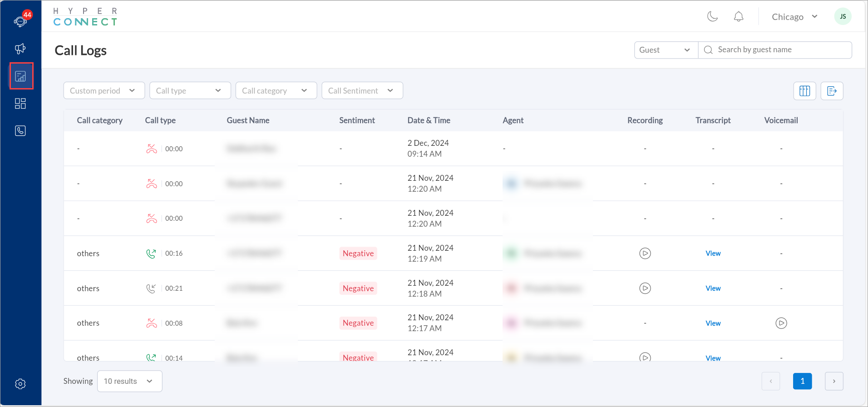View transcript for 12:19 AM call
Screen dimensions: 868x407
click(713, 253)
